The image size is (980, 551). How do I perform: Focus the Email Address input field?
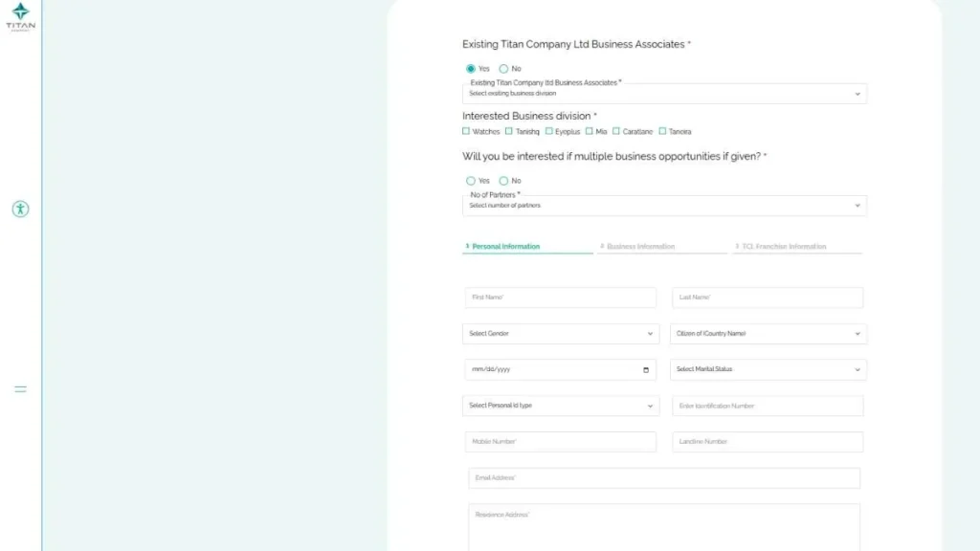664,478
